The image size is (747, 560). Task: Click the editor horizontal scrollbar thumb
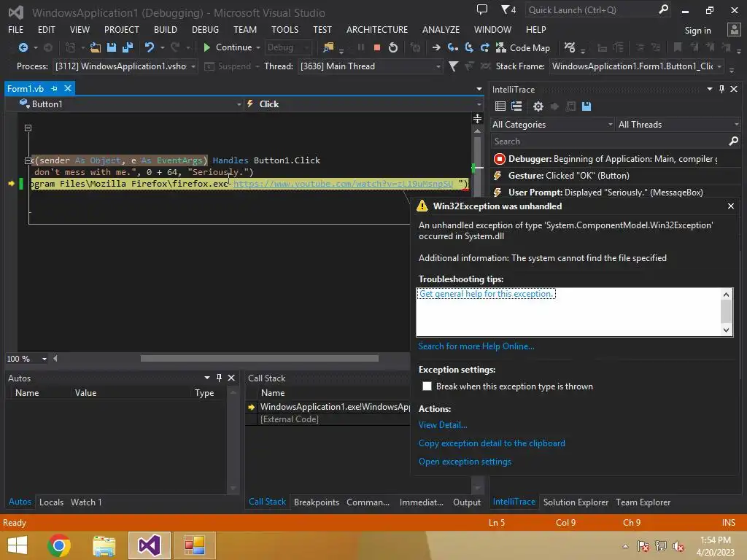coord(260,359)
